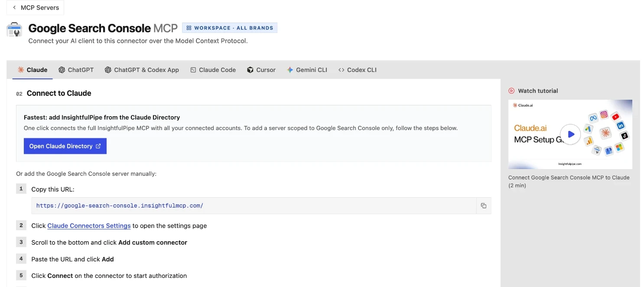Click the 'Connect to Claude' heading

[59, 93]
